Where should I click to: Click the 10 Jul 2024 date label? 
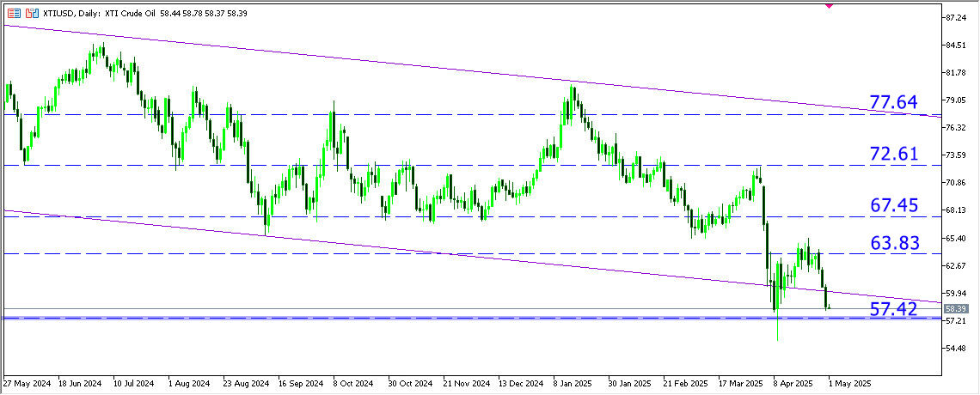[x=133, y=384]
